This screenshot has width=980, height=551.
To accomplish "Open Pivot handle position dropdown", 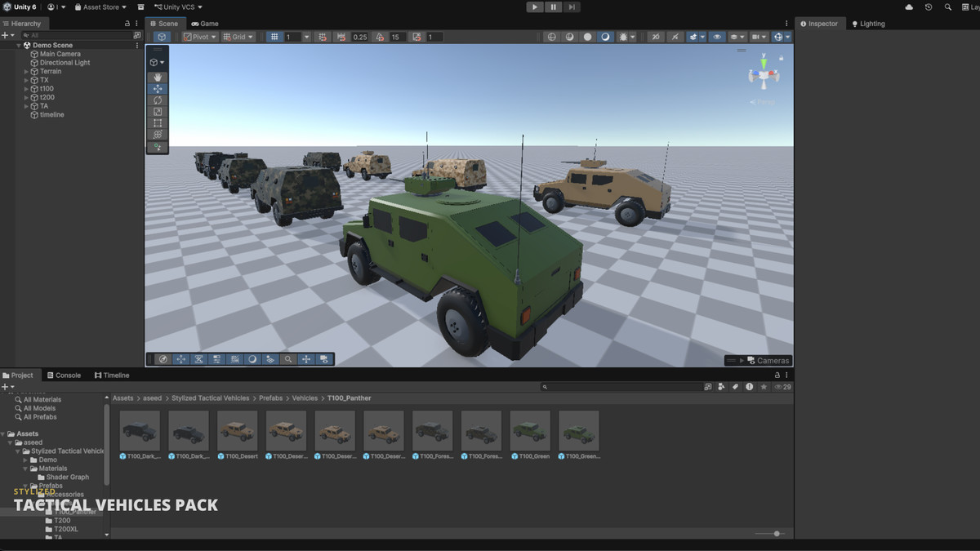I will coord(200,37).
